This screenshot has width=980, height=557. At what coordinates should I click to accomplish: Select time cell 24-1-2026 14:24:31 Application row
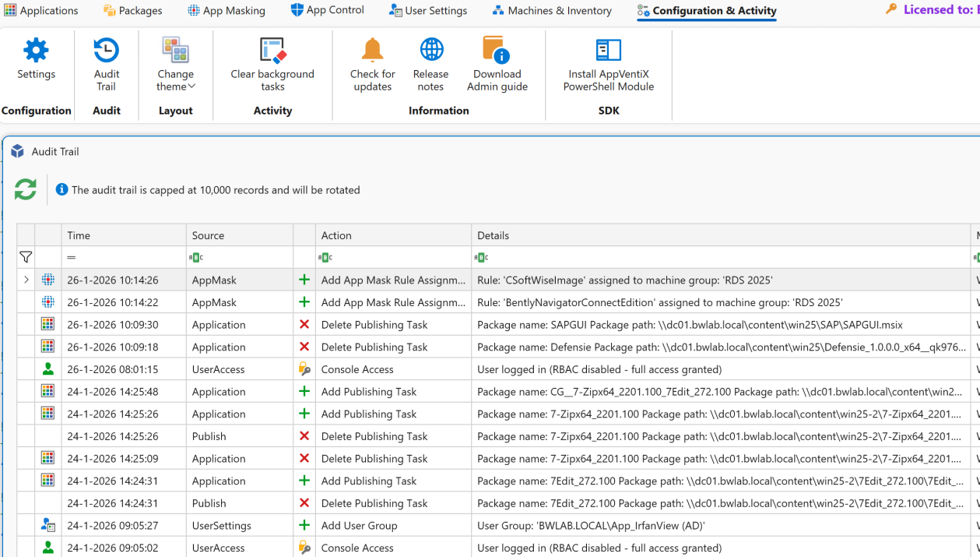click(124, 481)
